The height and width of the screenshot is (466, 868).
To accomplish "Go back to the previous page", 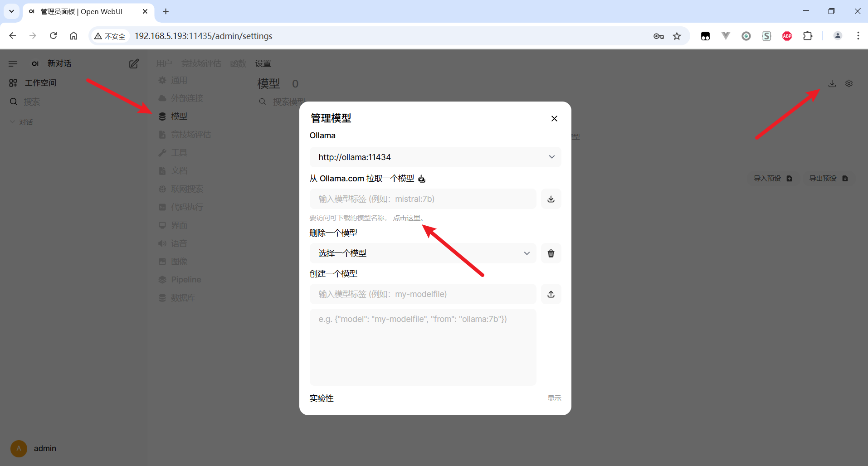I will point(13,36).
